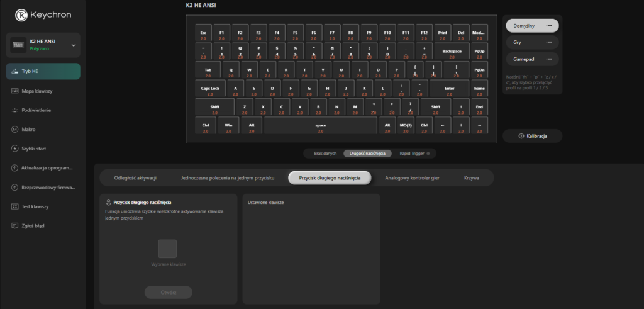Select the W key on keyboard

click(x=249, y=69)
